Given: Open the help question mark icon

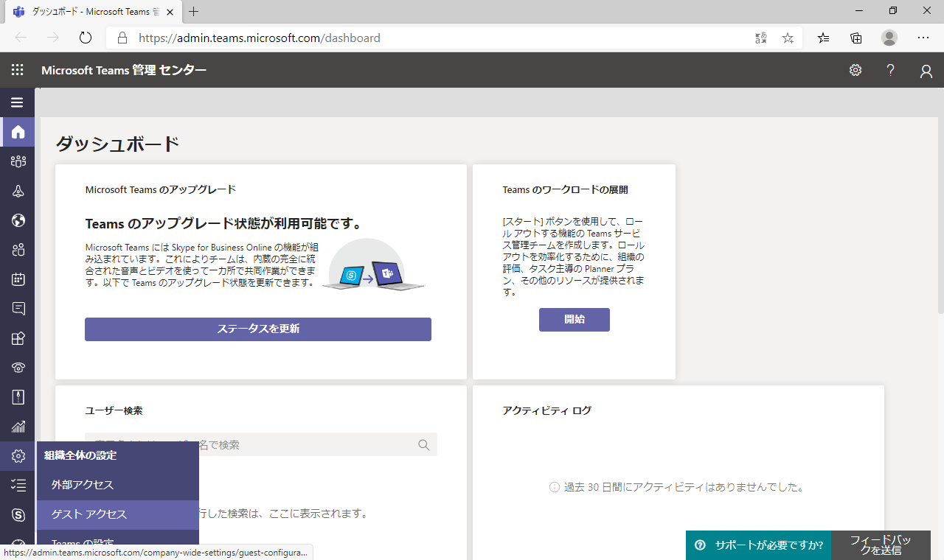Looking at the screenshot, I should 891,70.
